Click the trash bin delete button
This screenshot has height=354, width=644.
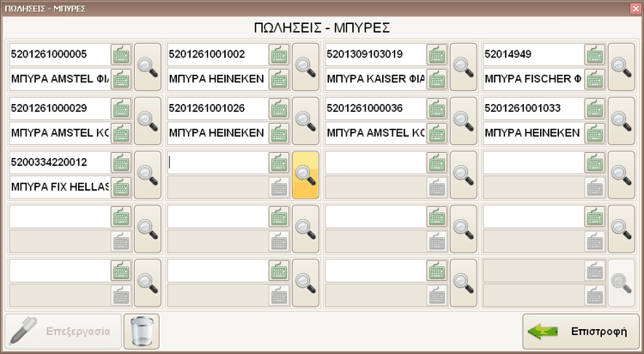pyautogui.click(x=142, y=332)
